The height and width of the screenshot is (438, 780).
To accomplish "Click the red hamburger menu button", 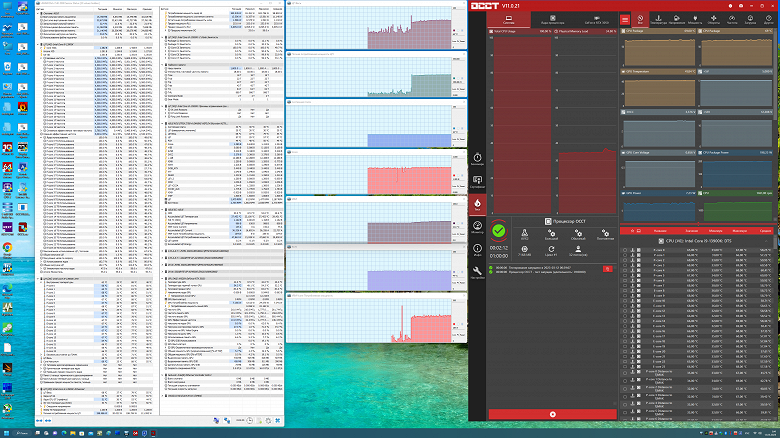I will [x=625, y=19].
